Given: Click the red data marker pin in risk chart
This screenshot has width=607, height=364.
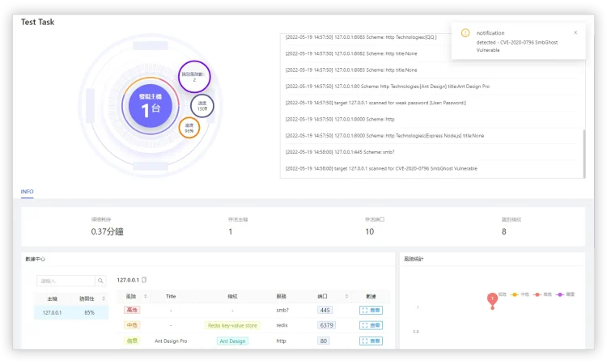Looking at the screenshot, I should click(492, 300).
